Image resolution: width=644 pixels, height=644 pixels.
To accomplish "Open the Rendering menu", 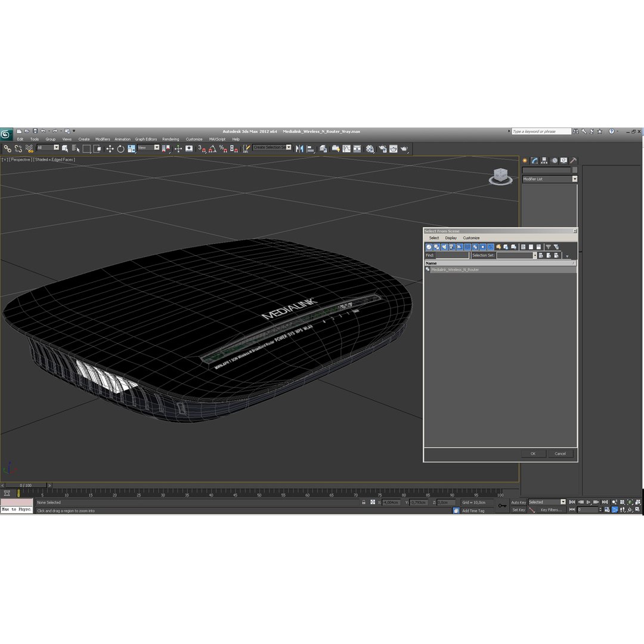I will (x=171, y=139).
